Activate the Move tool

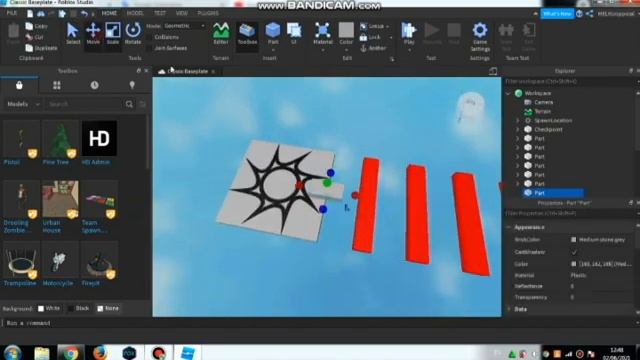93,33
